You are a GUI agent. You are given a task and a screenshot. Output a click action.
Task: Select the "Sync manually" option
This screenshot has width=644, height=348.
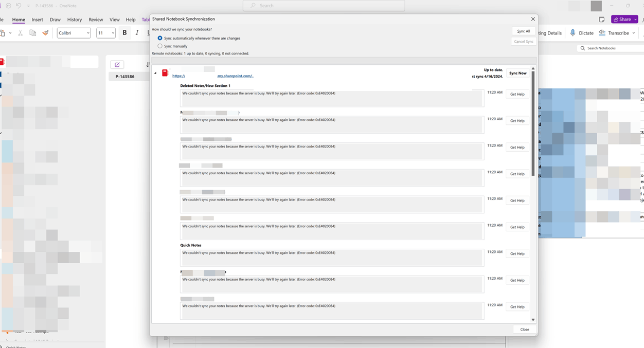coord(172,46)
